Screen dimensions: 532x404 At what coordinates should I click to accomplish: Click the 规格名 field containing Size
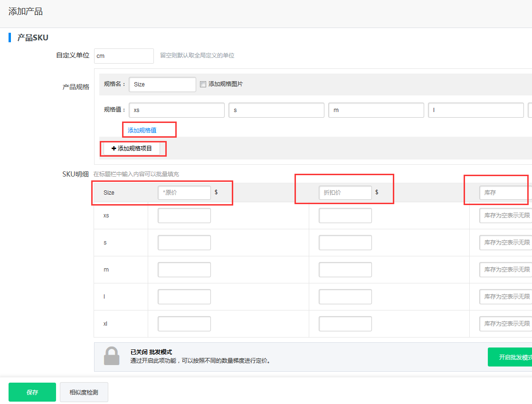coord(162,85)
